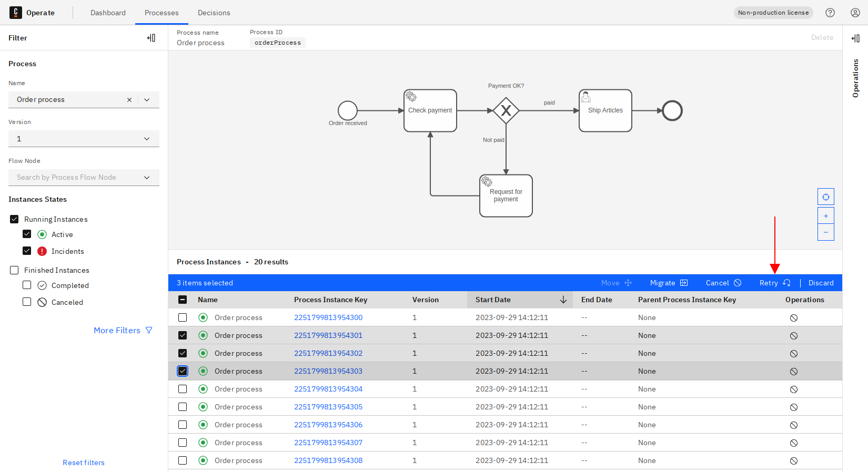Retry the selected instances

coord(774,283)
